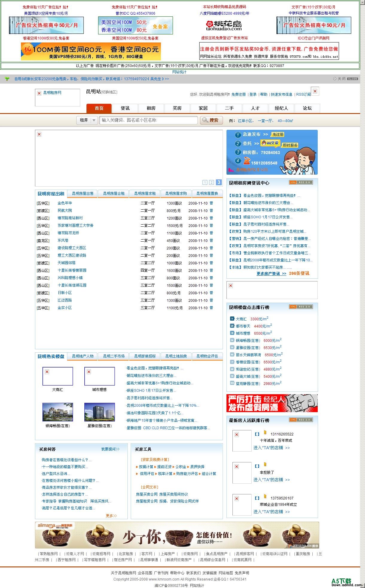Open the 资讯 navigation tab
This screenshot has height=588, width=365.
click(x=125, y=108)
